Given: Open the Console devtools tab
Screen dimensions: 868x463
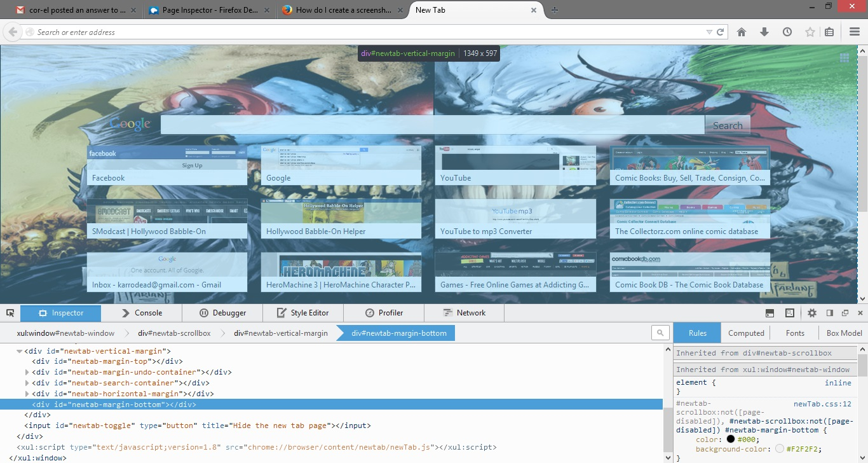Looking at the screenshot, I should 142,313.
